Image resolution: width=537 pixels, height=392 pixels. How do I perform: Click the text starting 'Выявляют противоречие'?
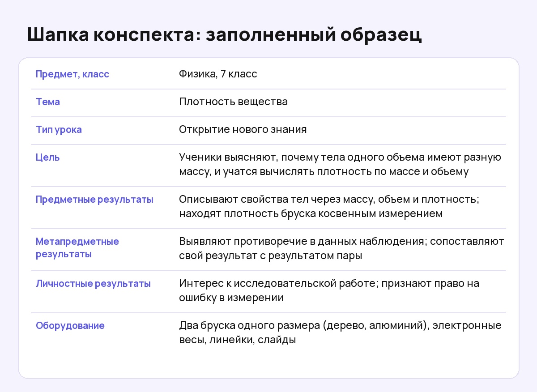341,248
